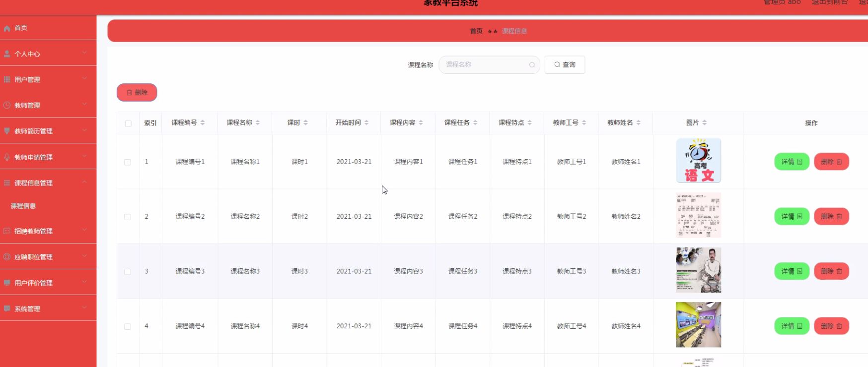
Task: Check the checkbox for row 1
Action: pos(128,162)
